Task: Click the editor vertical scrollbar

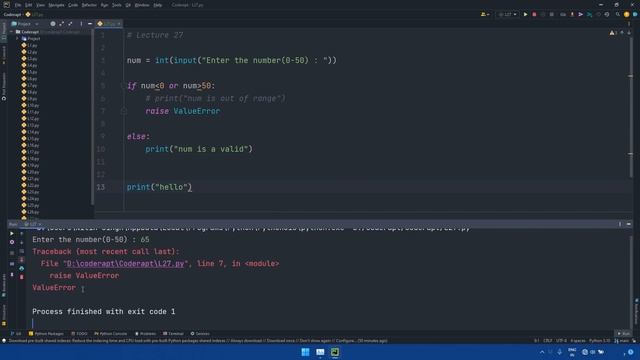Action: coord(631,106)
